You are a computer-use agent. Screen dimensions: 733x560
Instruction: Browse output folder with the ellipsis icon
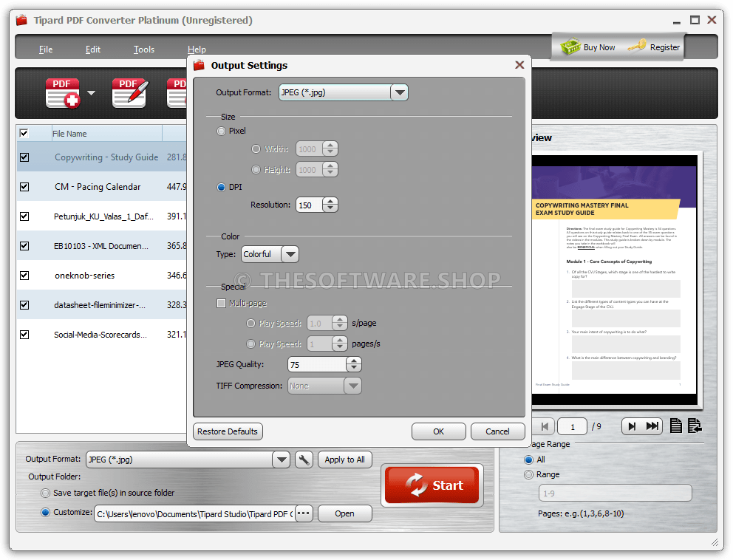[x=303, y=513]
